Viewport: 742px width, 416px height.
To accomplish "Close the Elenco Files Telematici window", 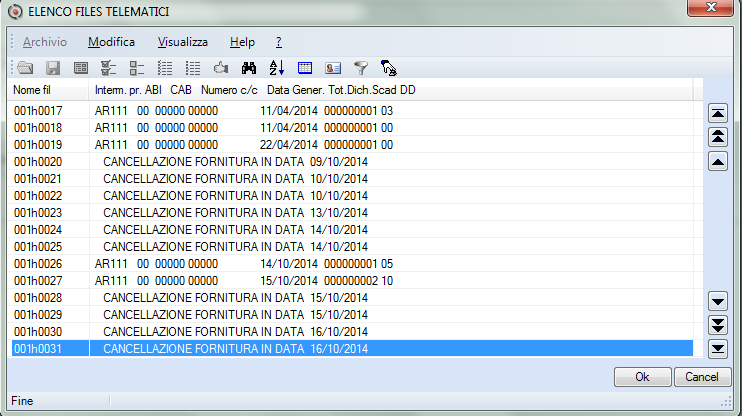I will (x=710, y=7).
